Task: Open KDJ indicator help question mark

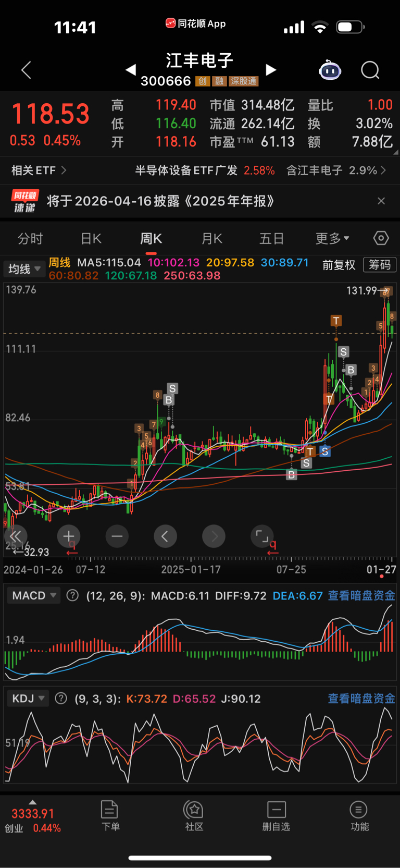Action: 61,699
